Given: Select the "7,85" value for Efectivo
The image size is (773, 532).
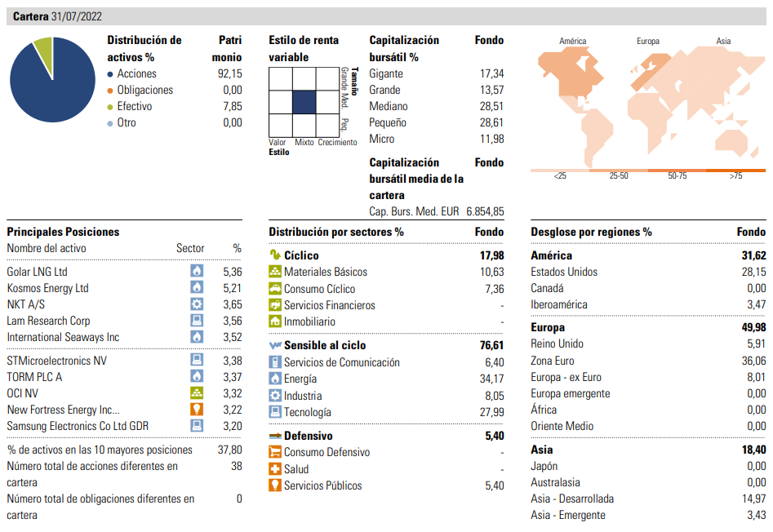Looking at the screenshot, I should (232, 106).
